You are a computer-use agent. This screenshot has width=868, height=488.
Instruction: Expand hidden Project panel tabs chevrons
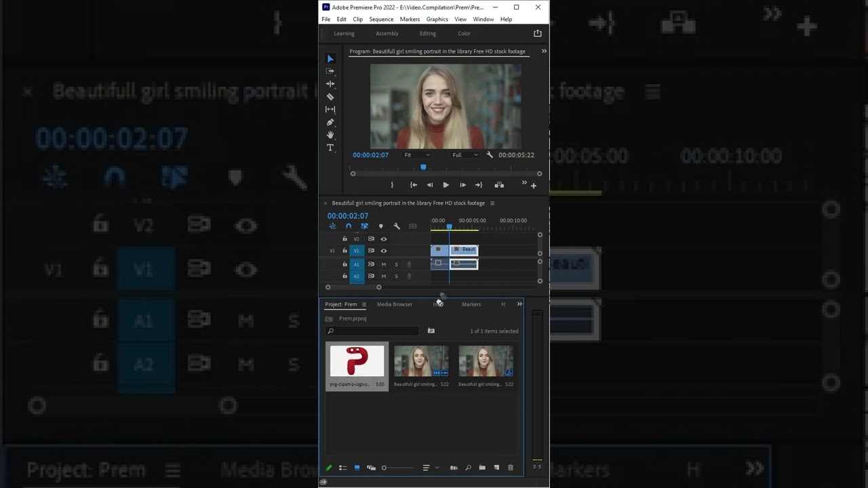tap(519, 304)
